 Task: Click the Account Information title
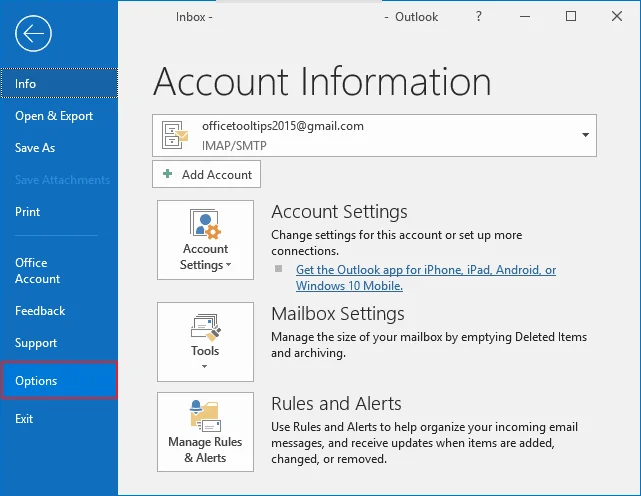(x=322, y=82)
